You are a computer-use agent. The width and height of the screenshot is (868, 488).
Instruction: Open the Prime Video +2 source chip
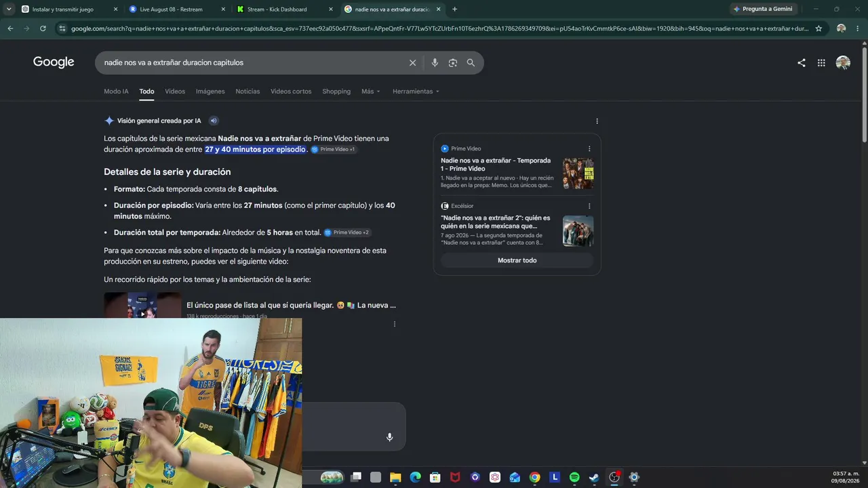pyautogui.click(x=347, y=232)
